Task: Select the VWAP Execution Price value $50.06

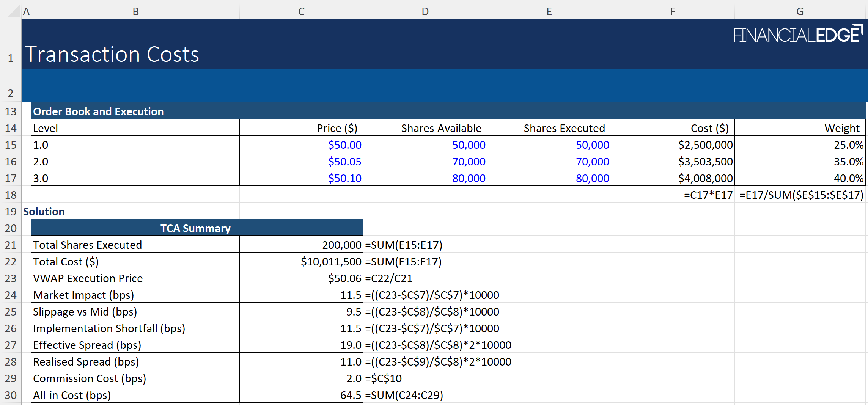Action: [344, 278]
